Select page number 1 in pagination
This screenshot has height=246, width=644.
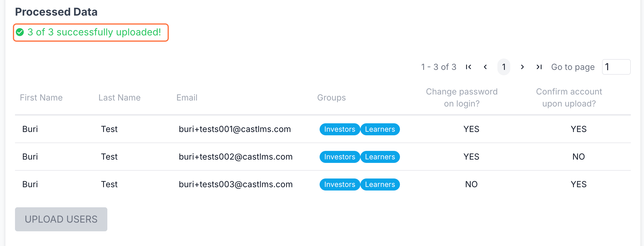(504, 67)
